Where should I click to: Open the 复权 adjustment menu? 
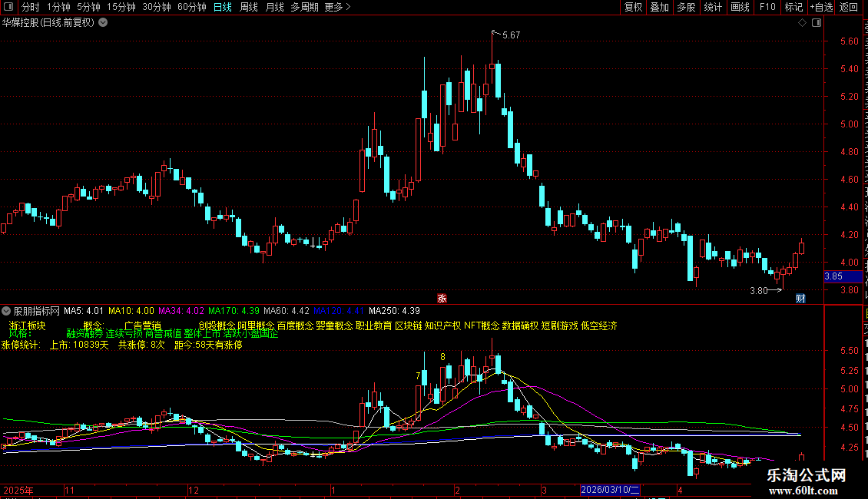tap(633, 7)
